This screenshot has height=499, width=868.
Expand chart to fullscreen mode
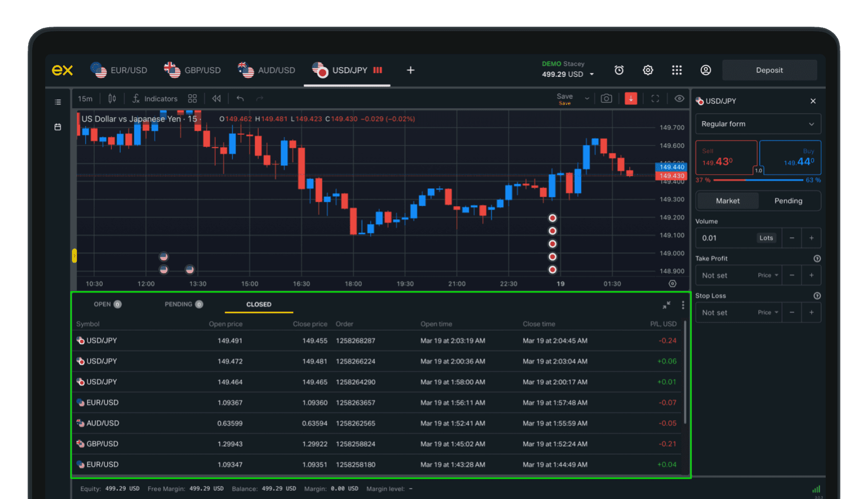655,98
